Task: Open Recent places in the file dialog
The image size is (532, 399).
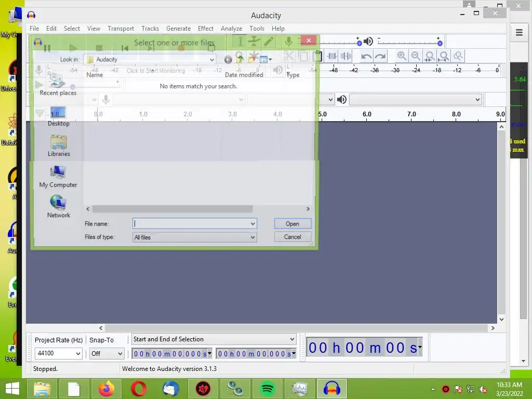Action: click(58, 85)
